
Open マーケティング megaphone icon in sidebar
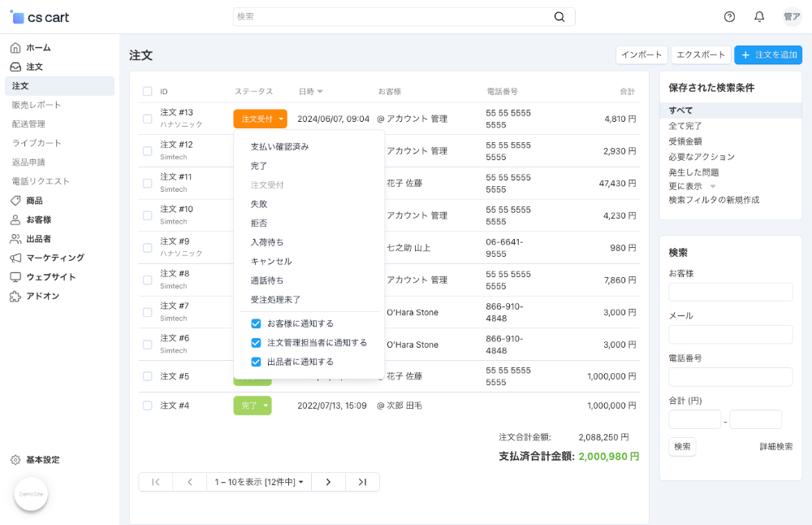(15, 258)
